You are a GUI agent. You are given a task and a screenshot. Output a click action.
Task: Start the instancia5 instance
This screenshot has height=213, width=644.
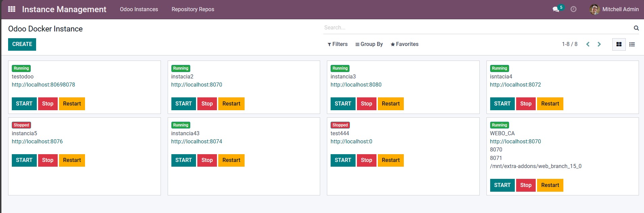click(24, 160)
